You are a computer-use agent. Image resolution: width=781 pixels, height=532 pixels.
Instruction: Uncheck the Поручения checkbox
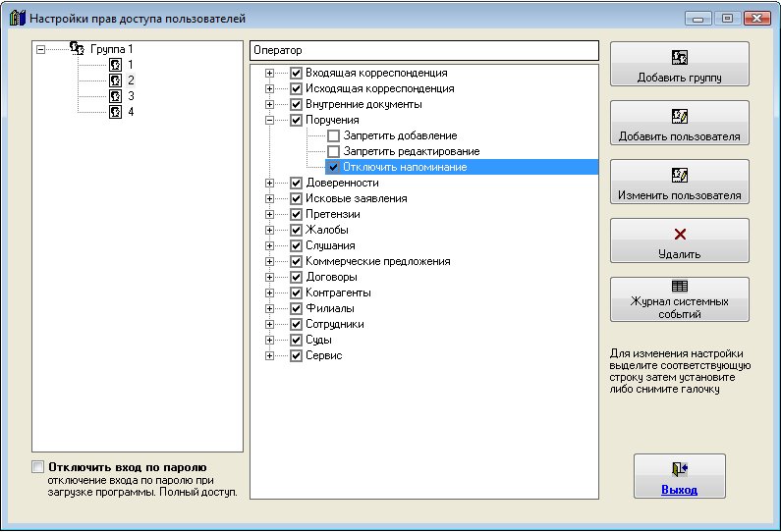coord(297,120)
